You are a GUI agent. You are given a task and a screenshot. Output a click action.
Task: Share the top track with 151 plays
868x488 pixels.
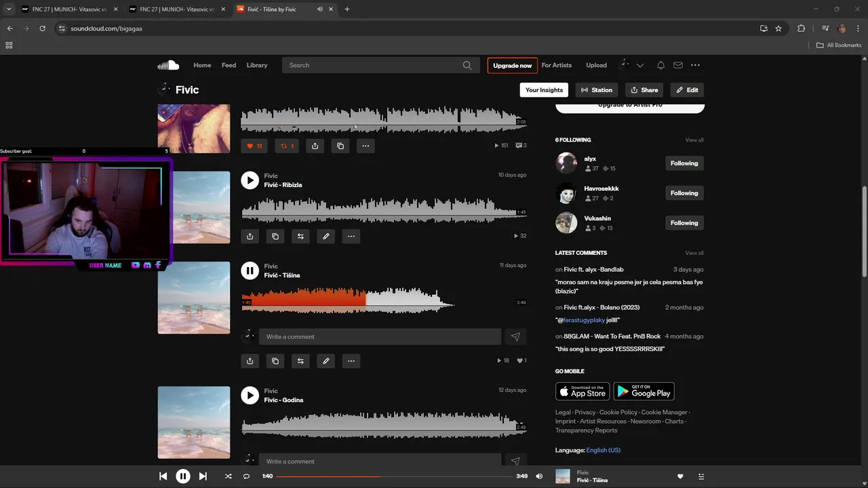tap(315, 146)
